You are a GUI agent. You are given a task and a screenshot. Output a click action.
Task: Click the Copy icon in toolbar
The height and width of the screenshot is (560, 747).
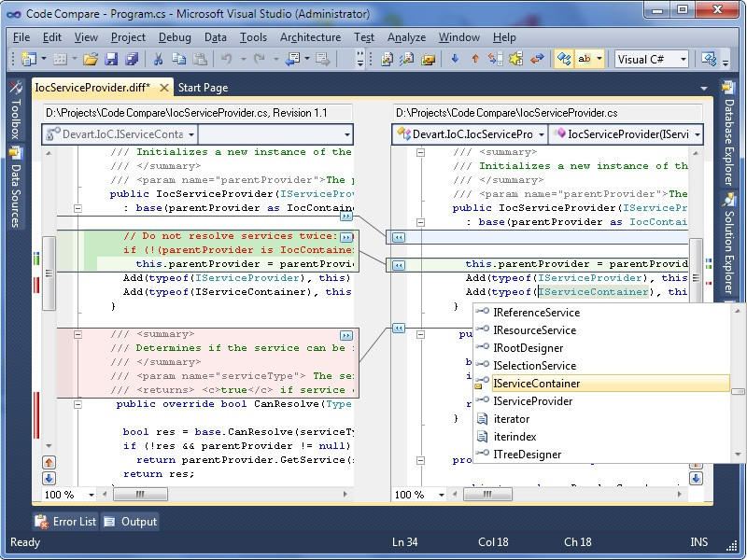(x=178, y=59)
